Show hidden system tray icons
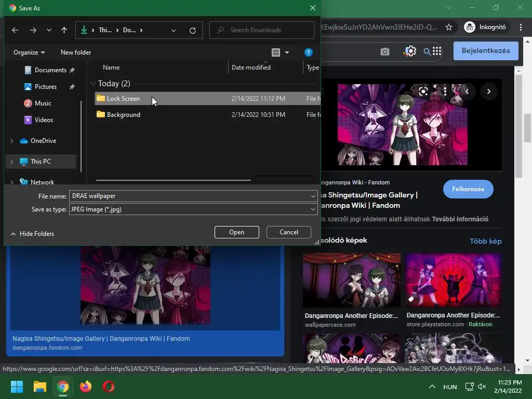532x399 pixels. 432,387
